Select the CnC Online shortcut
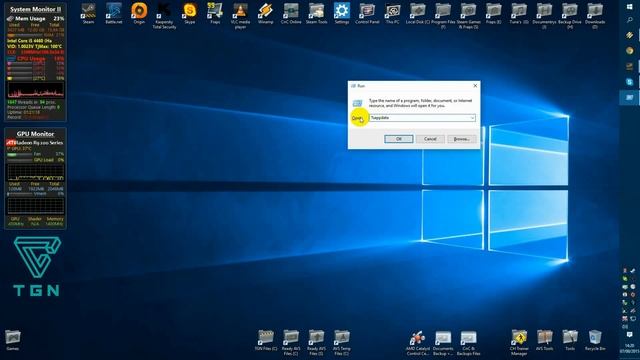The image size is (640, 360). coord(291,13)
